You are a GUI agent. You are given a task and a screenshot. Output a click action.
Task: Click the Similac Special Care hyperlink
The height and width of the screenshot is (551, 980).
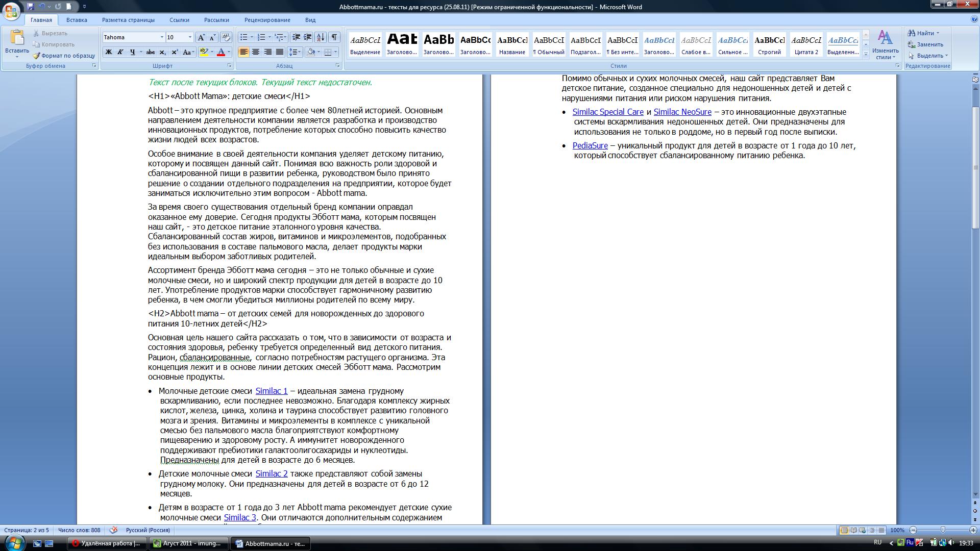tap(607, 112)
